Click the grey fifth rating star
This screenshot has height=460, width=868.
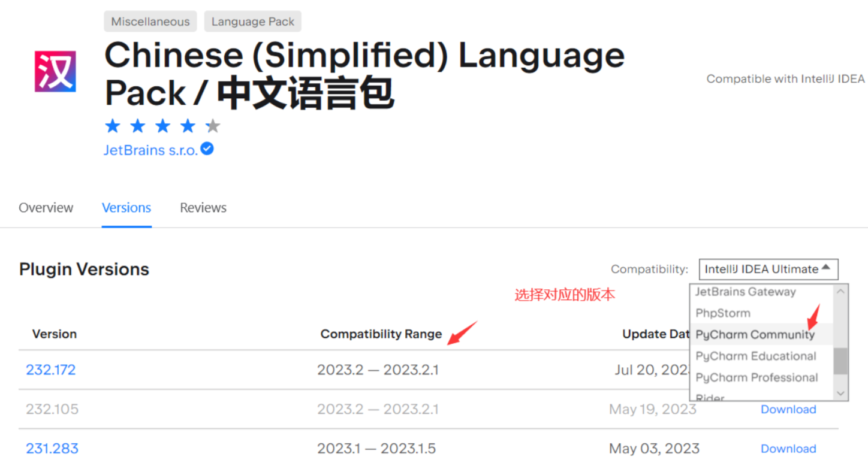click(213, 126)
